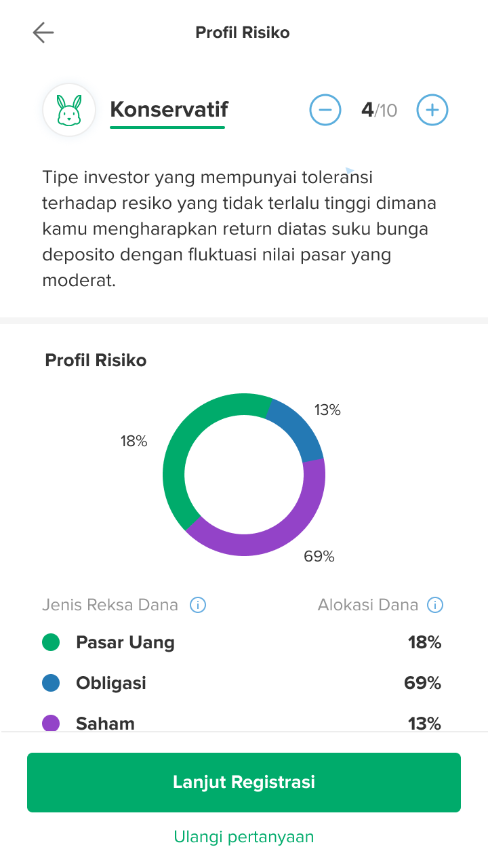Screen dimensions: 488x868
Task: Click the 4/10 risk score indicator
Action: 379,109
